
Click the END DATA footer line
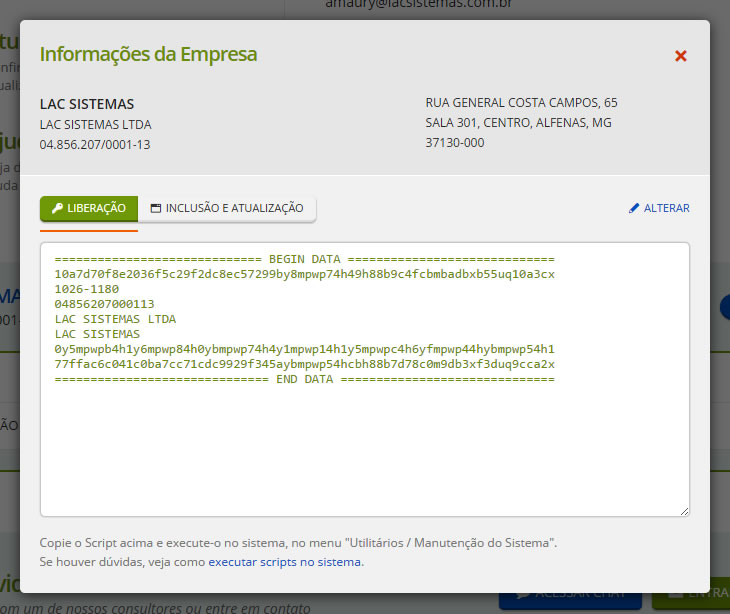304,379
